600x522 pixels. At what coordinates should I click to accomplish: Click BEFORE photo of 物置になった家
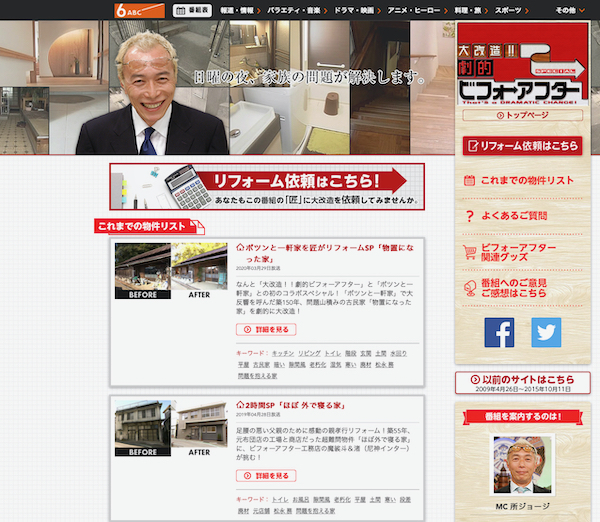[143, 271]
